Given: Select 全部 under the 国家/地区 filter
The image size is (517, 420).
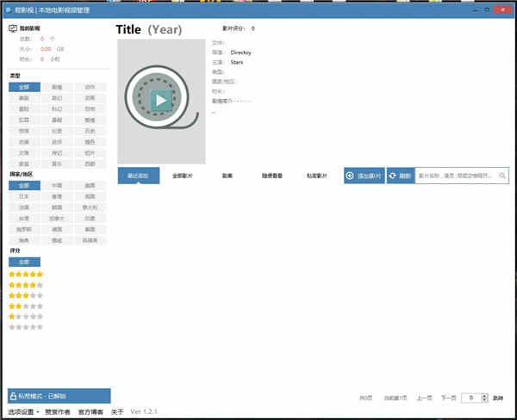Looking at the screenshot, I should click(x=24, y=185).
